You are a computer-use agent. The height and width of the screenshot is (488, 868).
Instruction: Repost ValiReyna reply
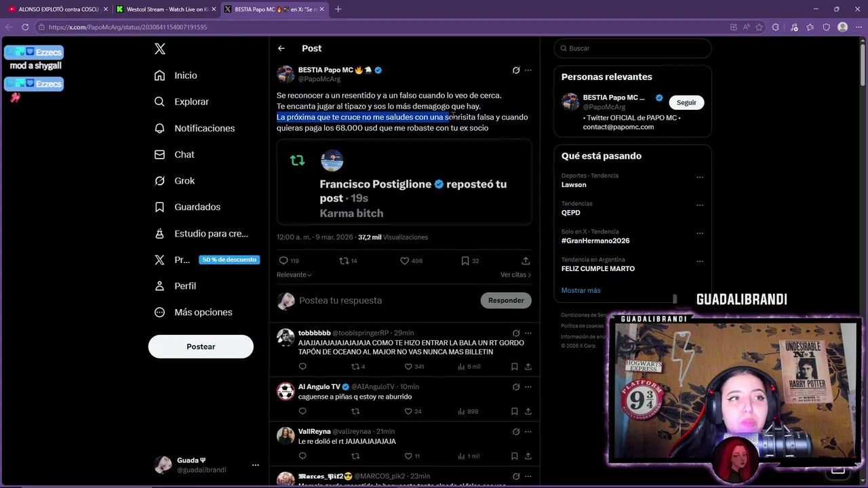click(355, 456)
